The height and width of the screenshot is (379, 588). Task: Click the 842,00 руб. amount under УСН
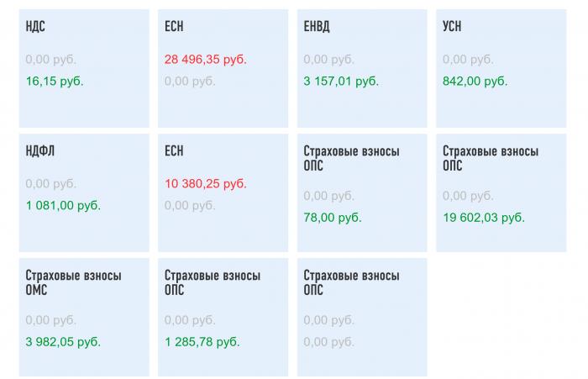click(x=475, y=81)
